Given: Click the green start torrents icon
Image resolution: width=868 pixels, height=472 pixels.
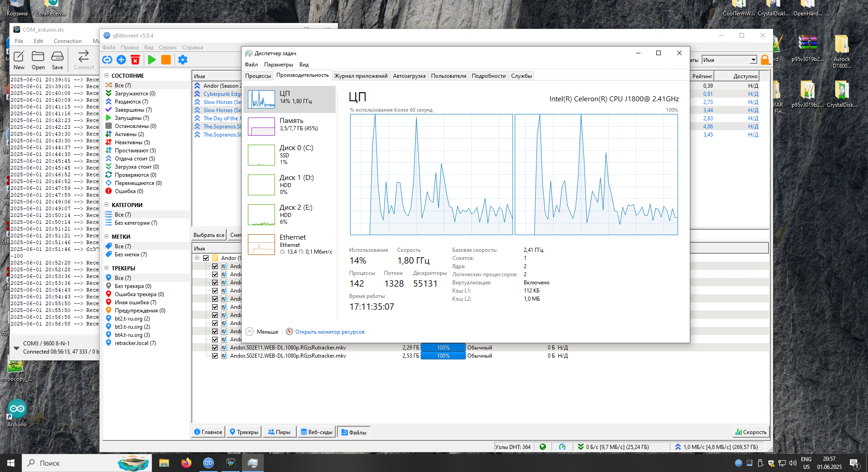Looking at the screenshot, I should pyautogui.click(x=152, y=60).
